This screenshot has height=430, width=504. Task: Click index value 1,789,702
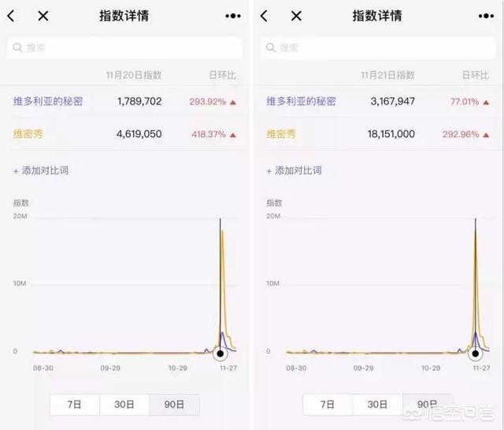(139, 102)
